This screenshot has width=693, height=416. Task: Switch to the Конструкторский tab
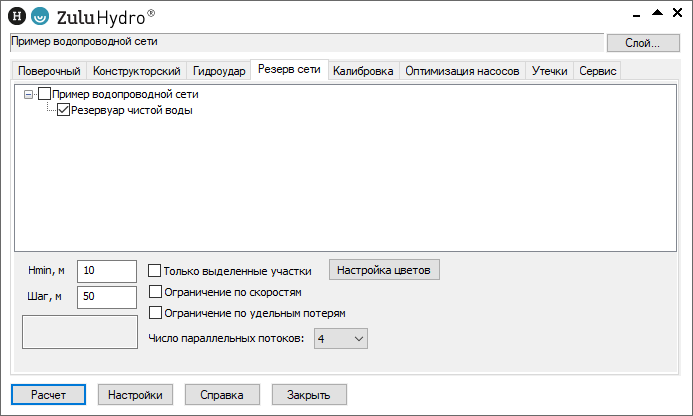tap(137, 71)
